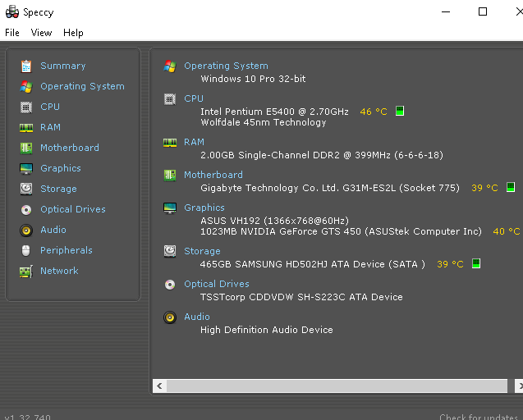Open the Audio section from sidebar

pyautogui.click(x=53, y=230)
